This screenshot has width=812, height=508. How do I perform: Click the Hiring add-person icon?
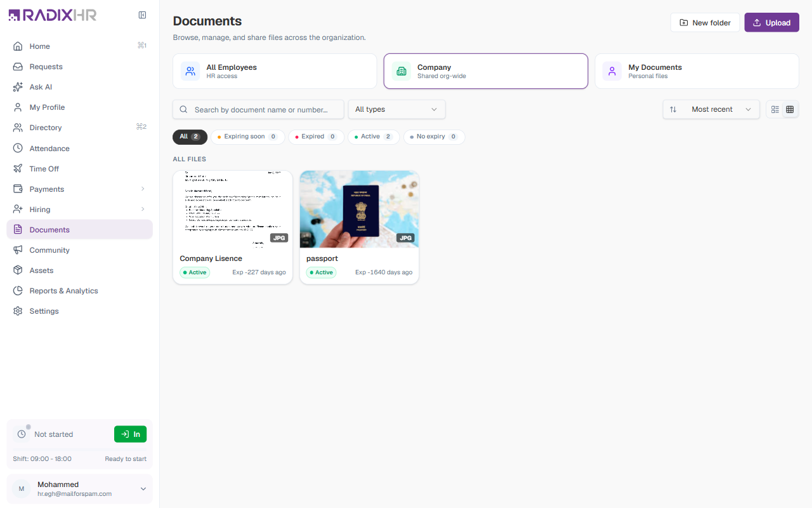click(x=18, y=210)
